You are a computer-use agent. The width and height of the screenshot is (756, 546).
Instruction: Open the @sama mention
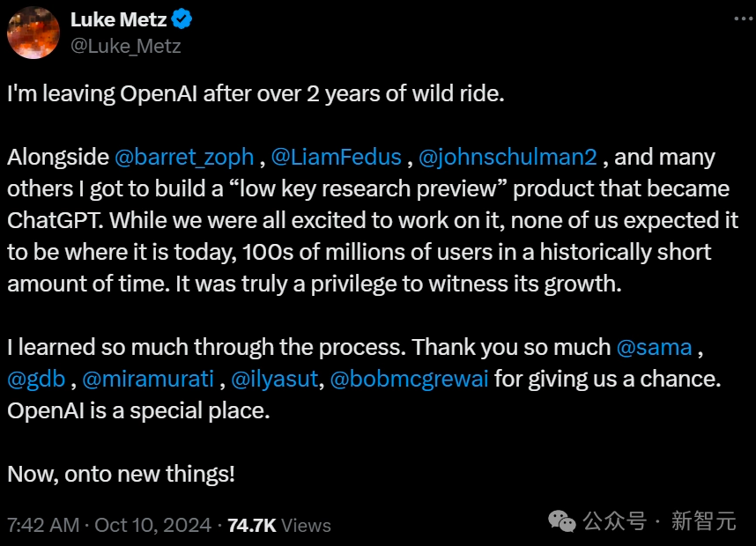click(x=655, y=348)
